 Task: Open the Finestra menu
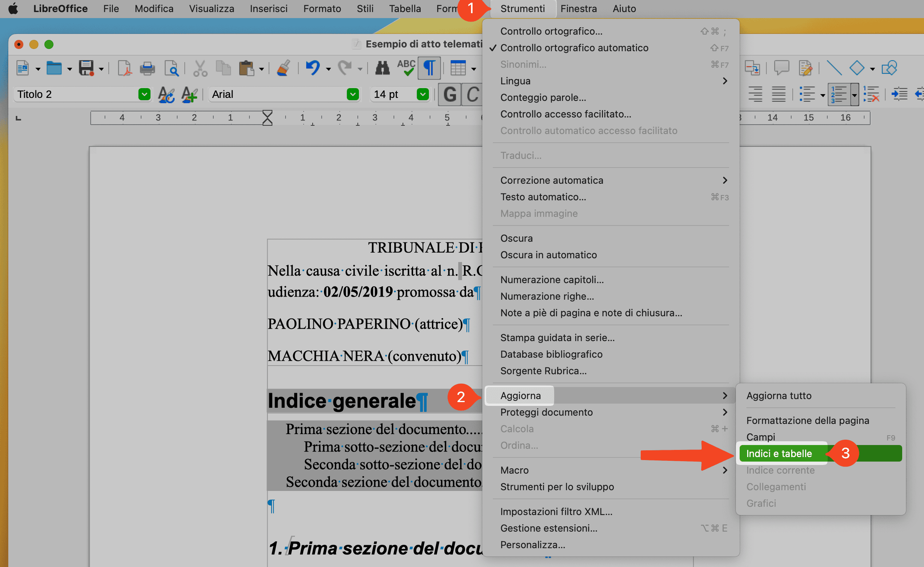click(x=578, y=9)
